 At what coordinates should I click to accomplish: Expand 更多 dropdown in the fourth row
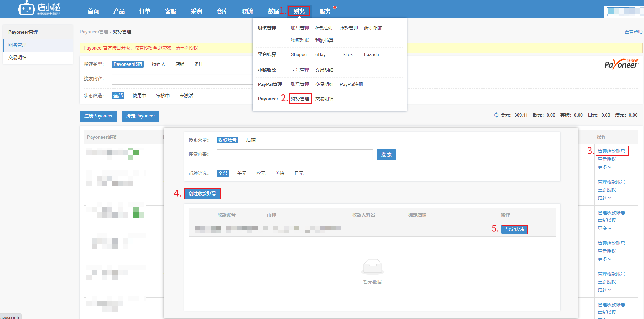(x=605, y=259)
